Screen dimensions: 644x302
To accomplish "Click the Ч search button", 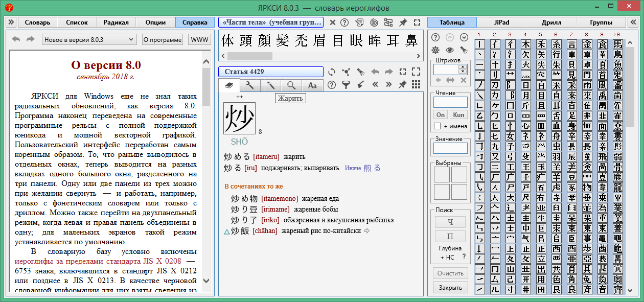I will (450, 222).
